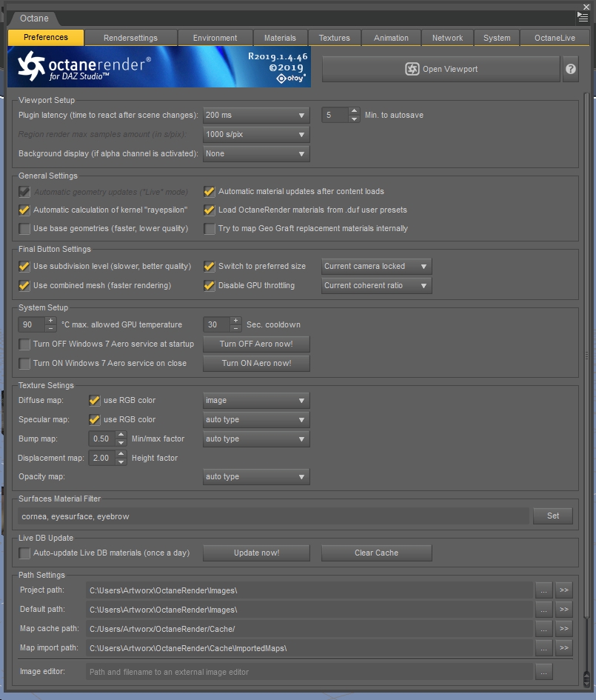Open Current coherent ratio dropdown
Image resolution: width=596 pixels, height=700 pixels.
tap(377, 286)
